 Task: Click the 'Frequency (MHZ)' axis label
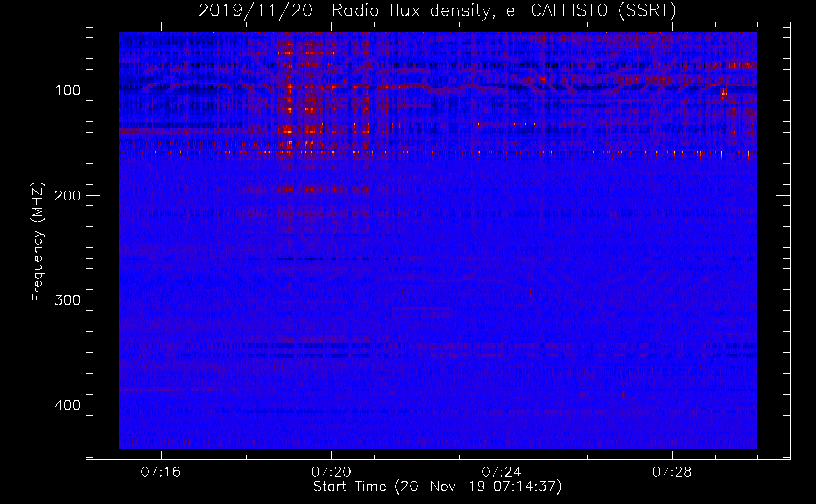click(x=38, y=242)
